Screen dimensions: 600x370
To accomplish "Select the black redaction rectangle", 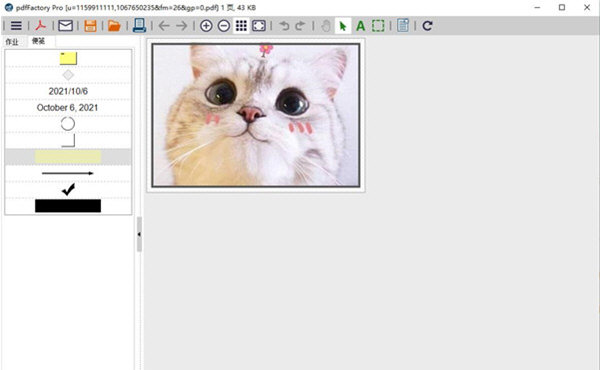I will click(68, 205).
